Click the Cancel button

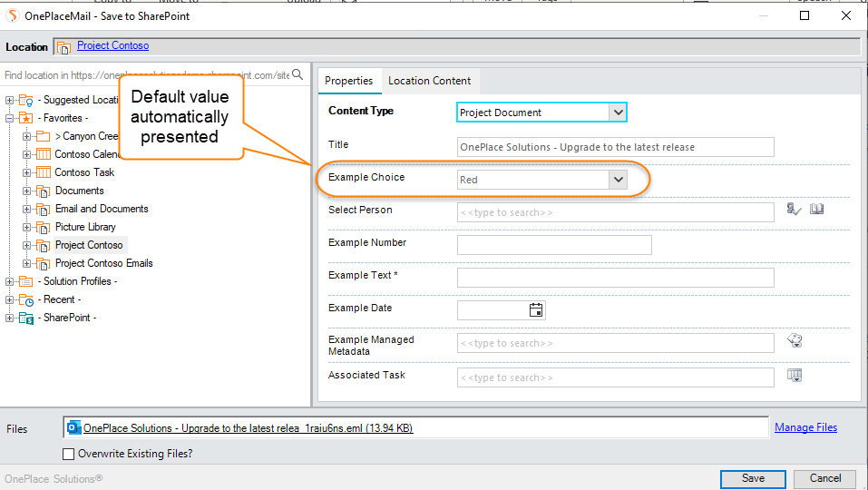tap(825, 478)
